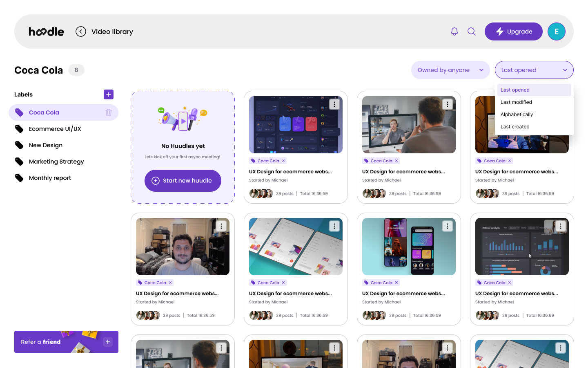588x368 pixels.
Task: Select the Coca Cola label in sidebar
Action: 63,112
